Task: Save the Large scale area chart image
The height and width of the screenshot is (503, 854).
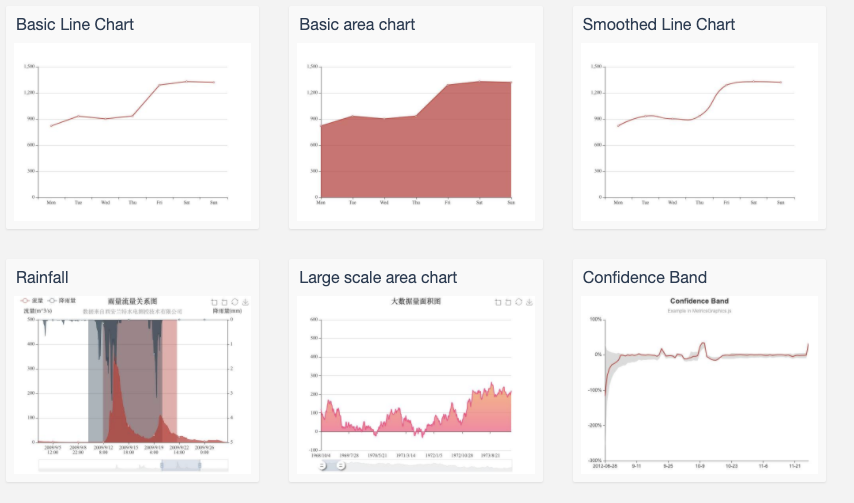Action: 529,302
